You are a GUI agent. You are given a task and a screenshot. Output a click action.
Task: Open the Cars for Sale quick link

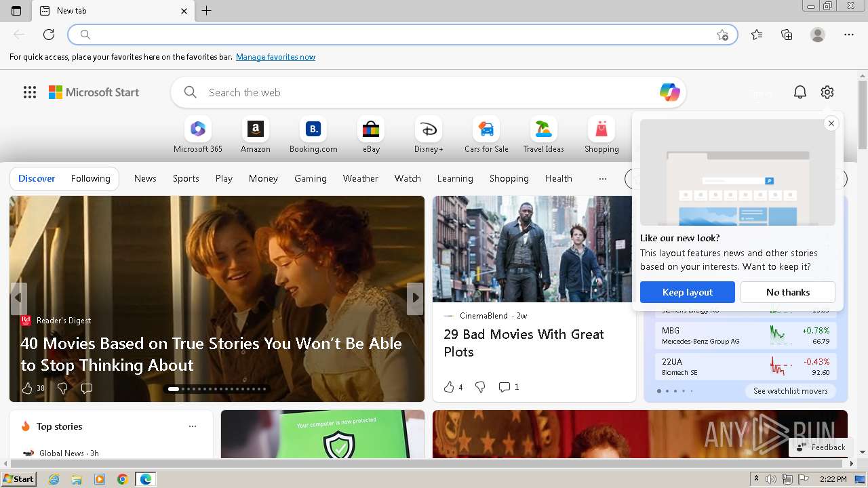[486, 135]
